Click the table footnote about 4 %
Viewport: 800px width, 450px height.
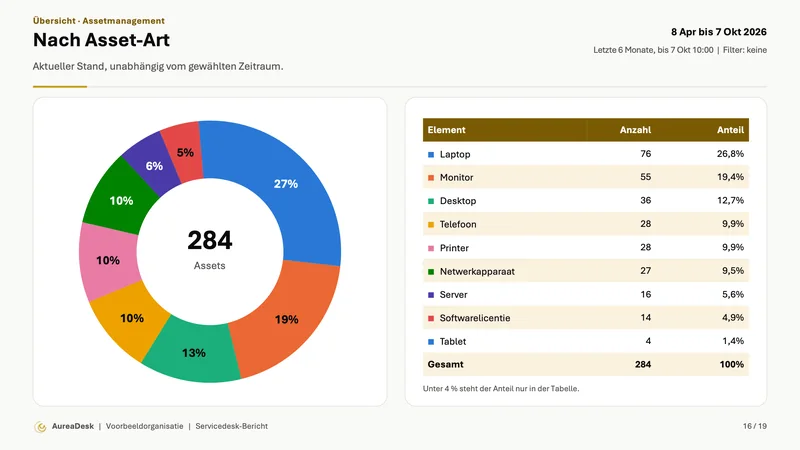(x=501, y=389)
